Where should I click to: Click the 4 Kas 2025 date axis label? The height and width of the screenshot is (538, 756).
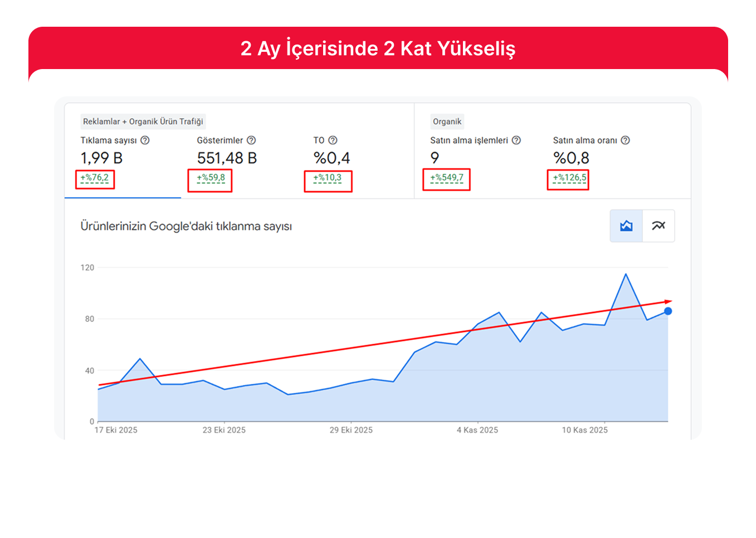(x=477, y=430)
